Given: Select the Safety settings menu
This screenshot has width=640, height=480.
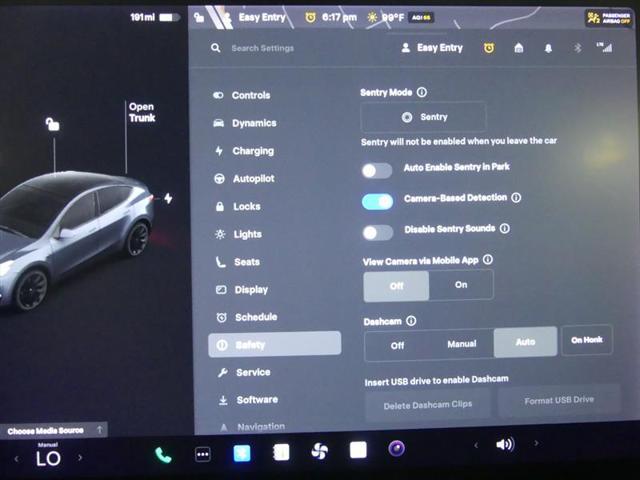Looking at the screenshot, I should [275, 344].
